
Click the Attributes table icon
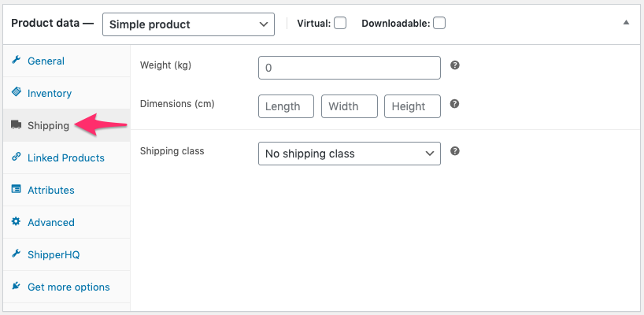click(x=16, y=190)
